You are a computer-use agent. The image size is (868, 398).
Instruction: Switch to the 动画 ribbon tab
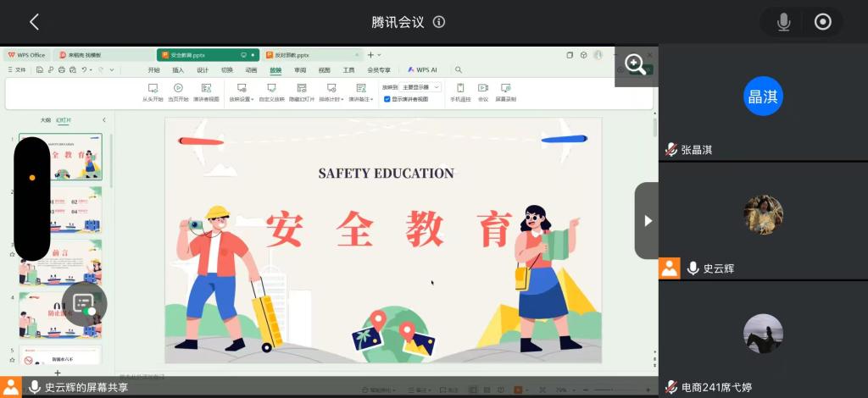click(x=251, y=70)
